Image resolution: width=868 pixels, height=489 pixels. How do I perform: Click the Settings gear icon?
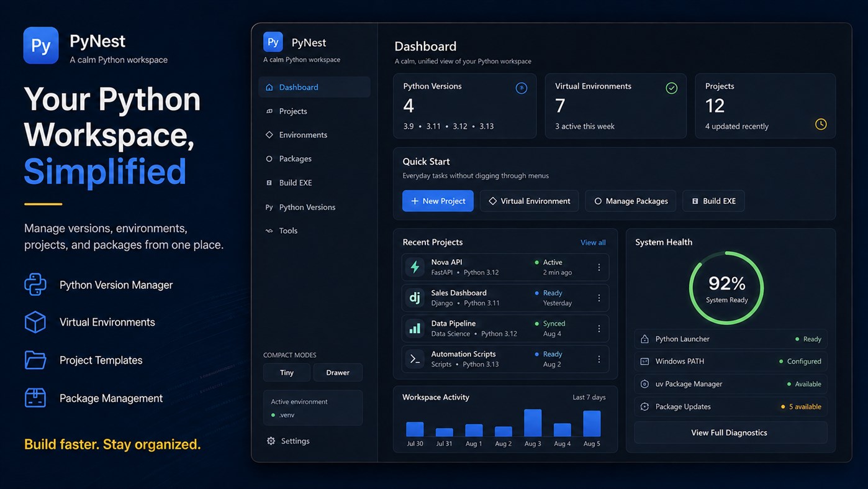click(x=271, y=441)
